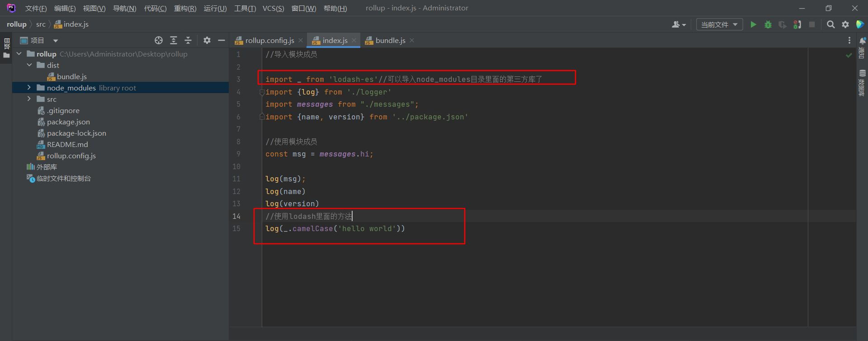Open the 当前文件 run configuration dropdown

click(719, 24)
